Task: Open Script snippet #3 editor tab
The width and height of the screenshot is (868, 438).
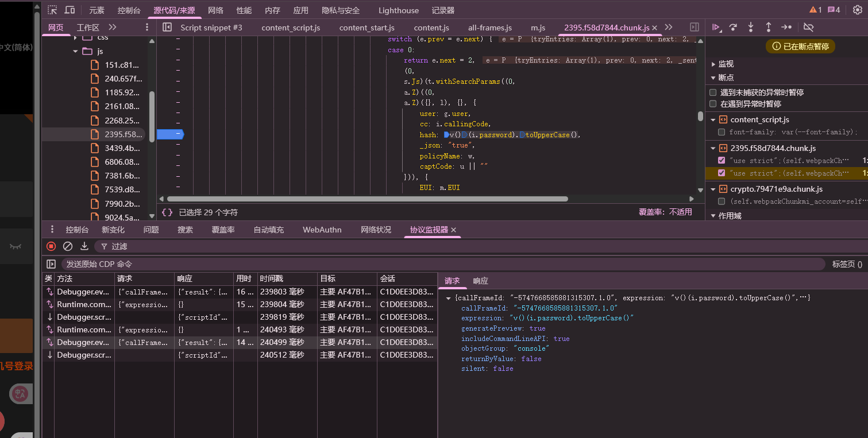Action: click(x=211, y=28)
